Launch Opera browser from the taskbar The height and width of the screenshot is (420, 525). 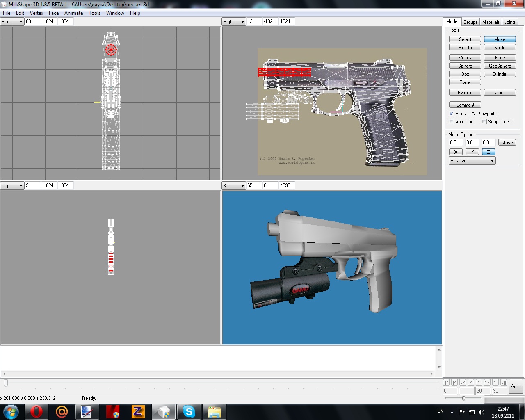[36, 411]
